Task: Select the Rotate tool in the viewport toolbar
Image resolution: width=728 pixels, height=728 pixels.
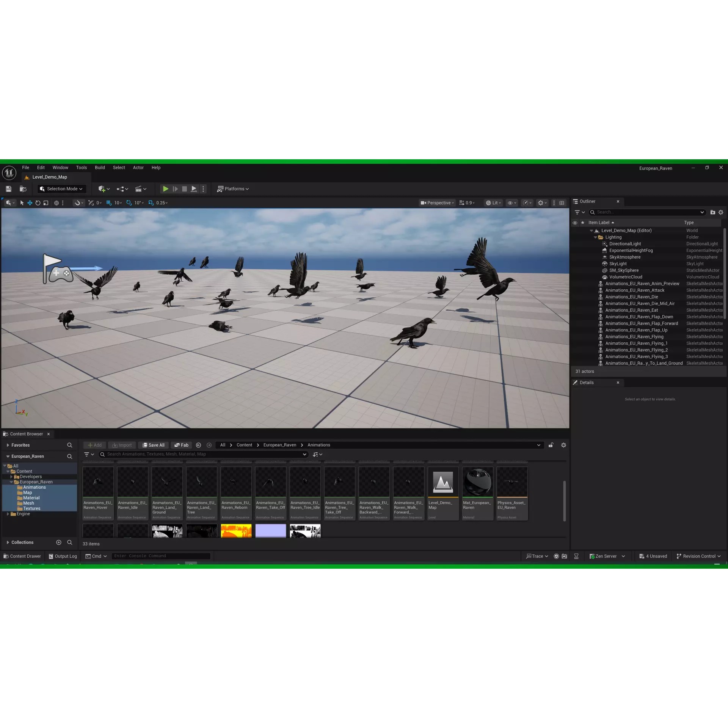Action: (x=38, y=203)
